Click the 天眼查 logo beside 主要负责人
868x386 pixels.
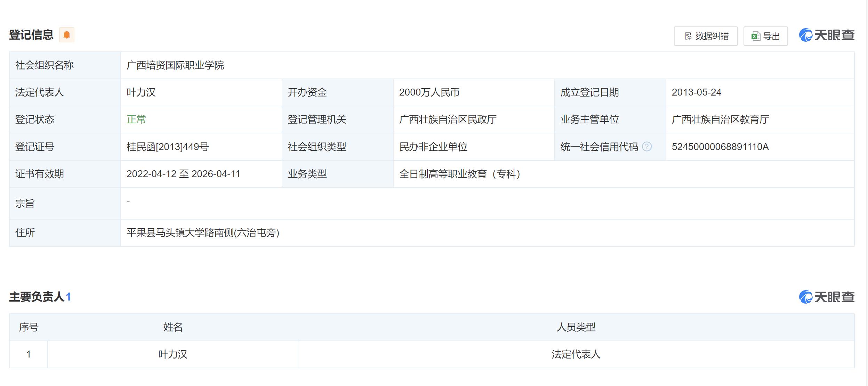point(827,297)
